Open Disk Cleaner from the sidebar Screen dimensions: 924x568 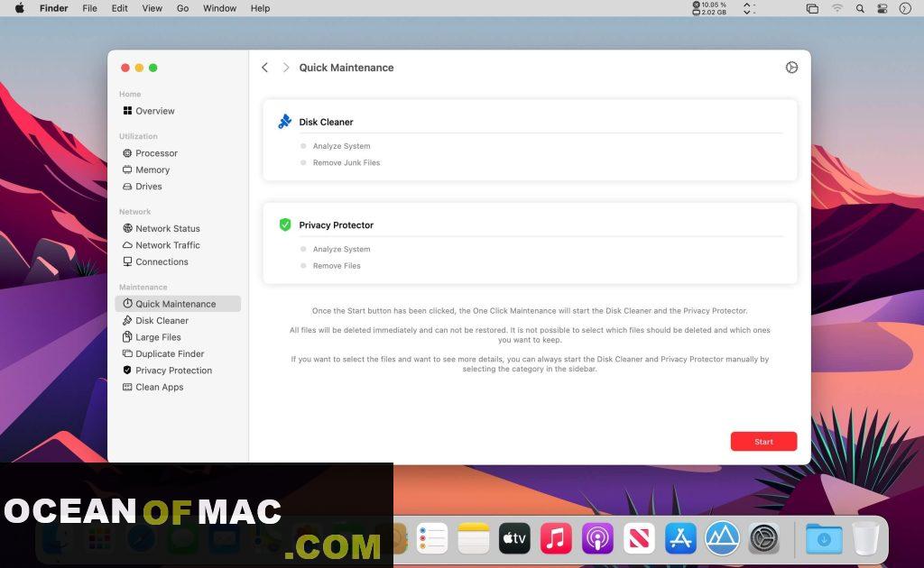click(155, 320)
